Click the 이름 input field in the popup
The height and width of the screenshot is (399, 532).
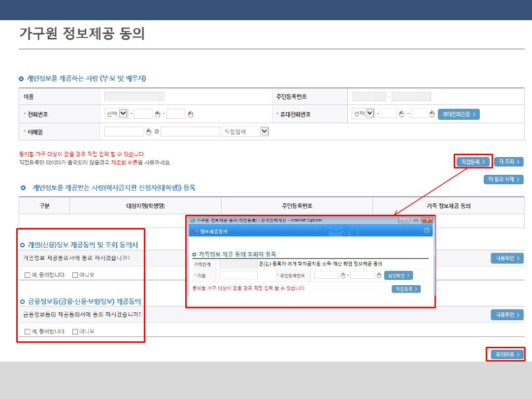pos(238,275)
